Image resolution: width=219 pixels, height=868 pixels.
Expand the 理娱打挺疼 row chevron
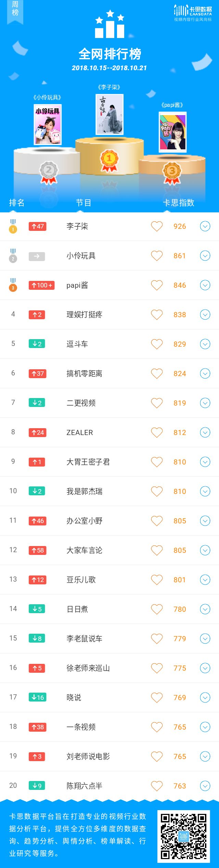205,315
